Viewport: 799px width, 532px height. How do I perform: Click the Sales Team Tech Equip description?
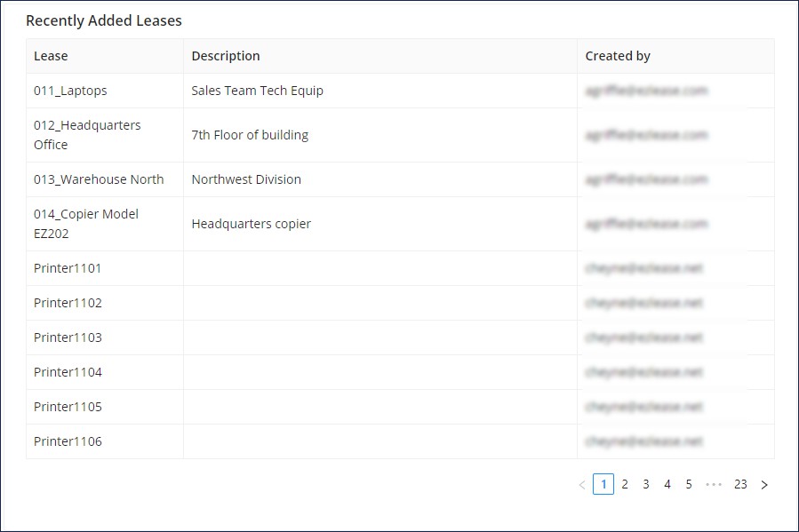(x=258, y=91)
